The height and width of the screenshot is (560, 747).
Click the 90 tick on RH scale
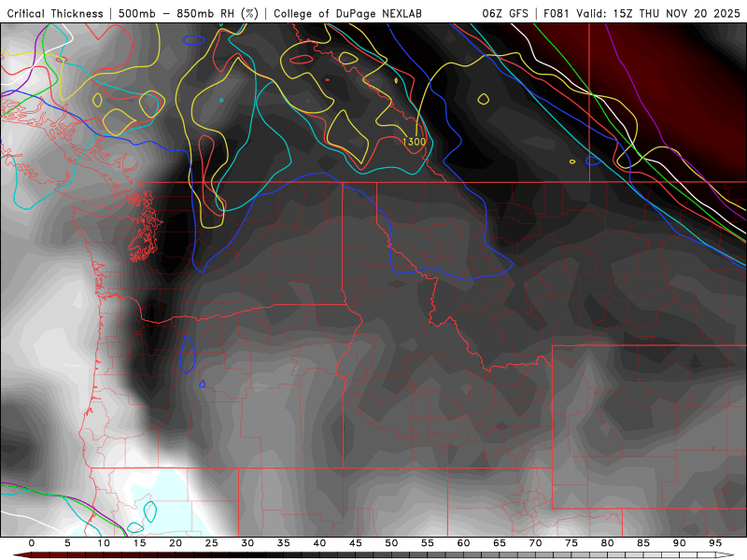pos(680,543)
